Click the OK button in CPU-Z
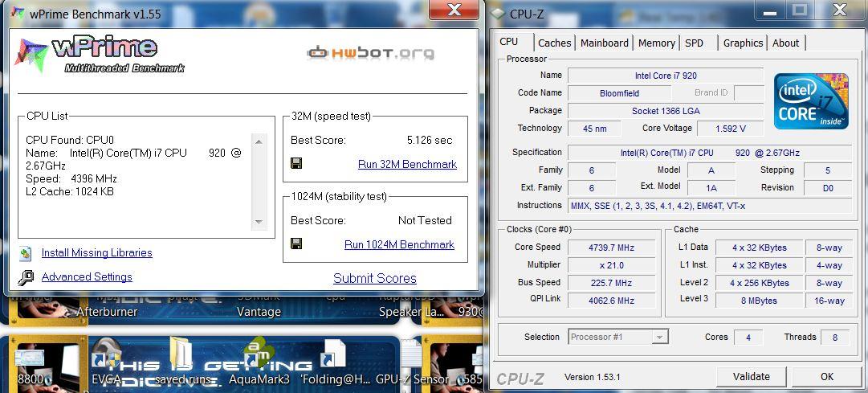This screenshot has width=868, height=393. (x=827, y=377)
